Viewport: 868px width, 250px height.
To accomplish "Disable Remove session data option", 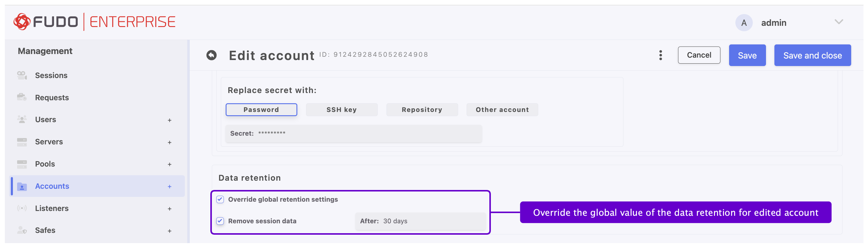I will point(220,221).
